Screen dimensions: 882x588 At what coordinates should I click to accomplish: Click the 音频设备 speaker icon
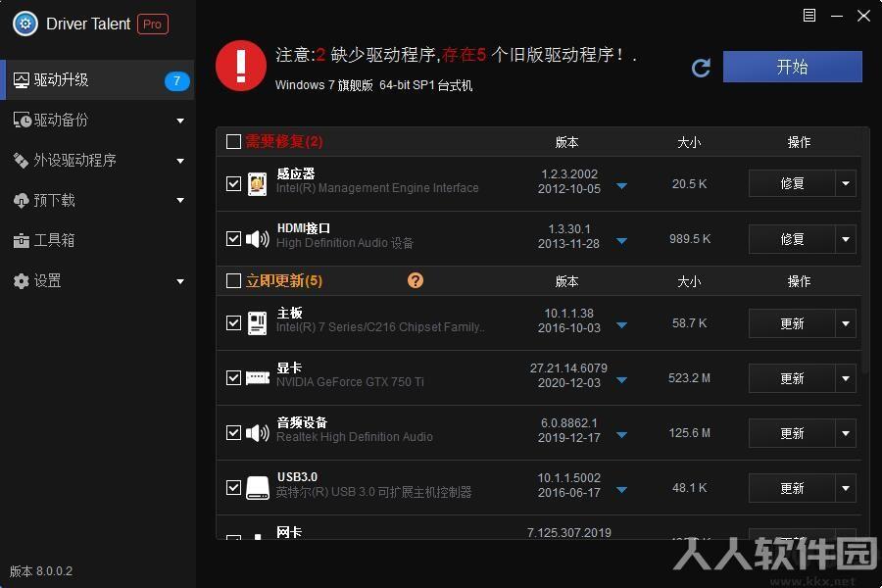tap(258, 433)
